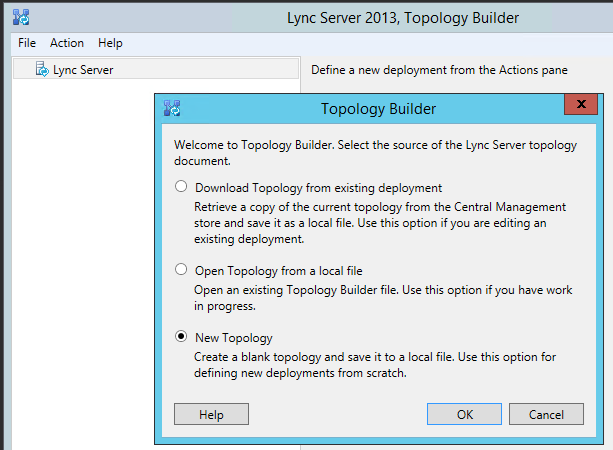Click the Topology Builder dialog title icon

coord(172,108)
